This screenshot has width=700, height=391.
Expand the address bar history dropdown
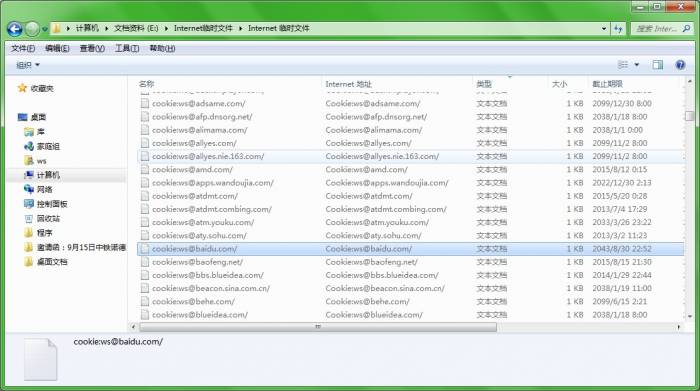pos(604,29)
